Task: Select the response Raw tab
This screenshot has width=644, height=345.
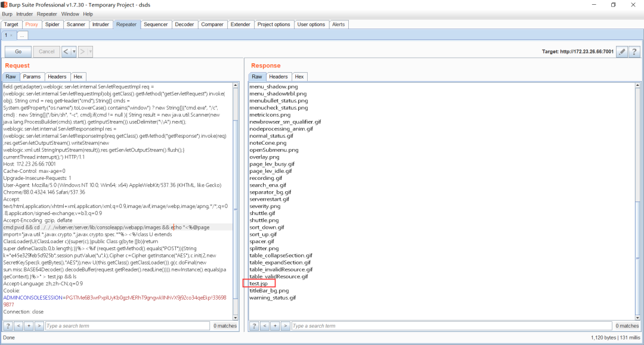Action: tap(256, 77)
